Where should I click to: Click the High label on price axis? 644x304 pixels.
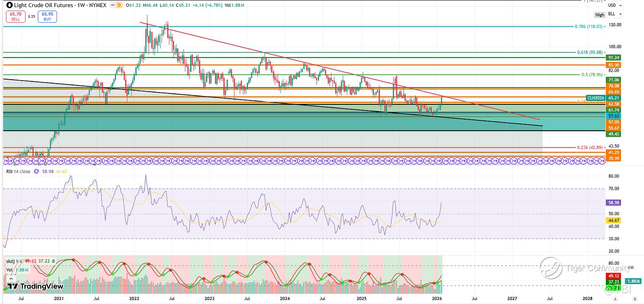click(x=600, y=15)
